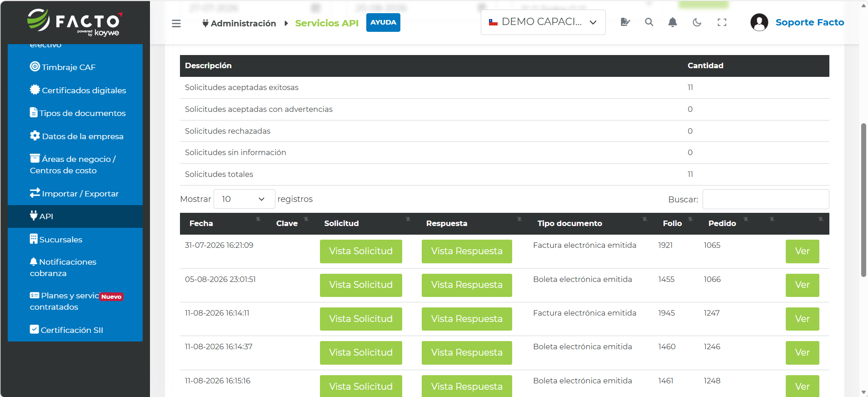Open Importar / Exportar section
Screen dimensions: 868x397
tap(75, 194)
